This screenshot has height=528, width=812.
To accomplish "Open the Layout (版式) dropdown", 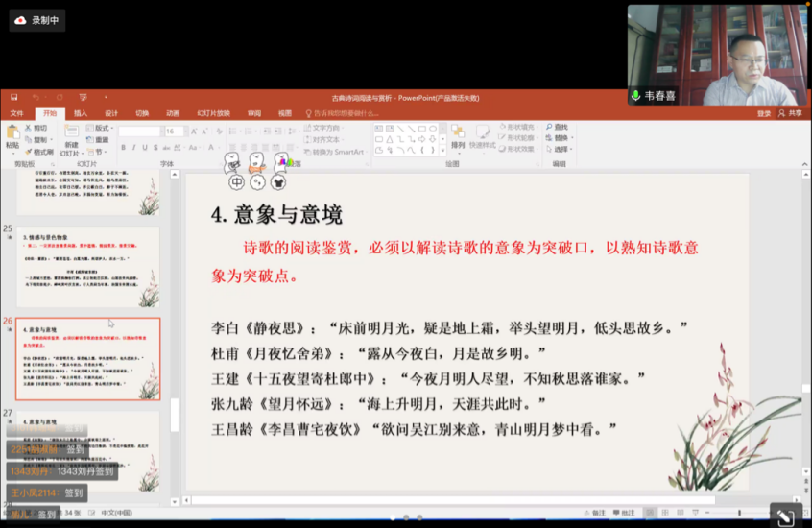I will point(100,128).
